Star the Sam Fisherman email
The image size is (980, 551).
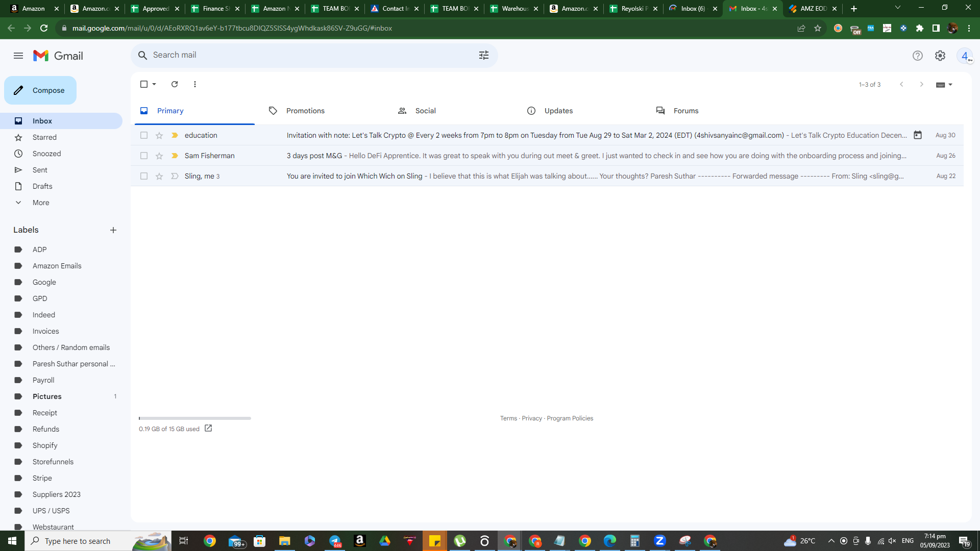coord(159,156)
